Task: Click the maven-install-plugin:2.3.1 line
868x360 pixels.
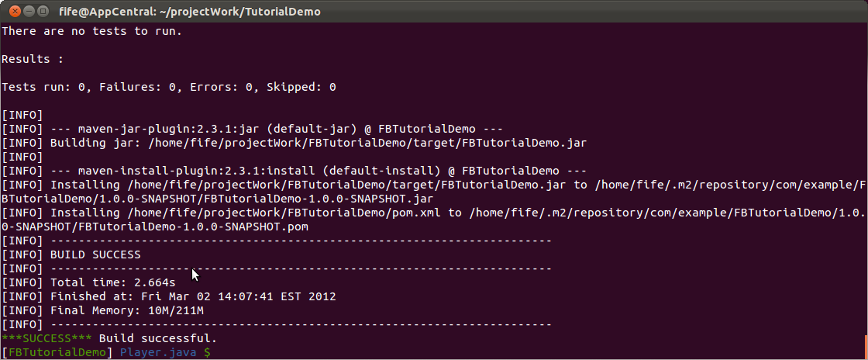Action: coord(294,171)
